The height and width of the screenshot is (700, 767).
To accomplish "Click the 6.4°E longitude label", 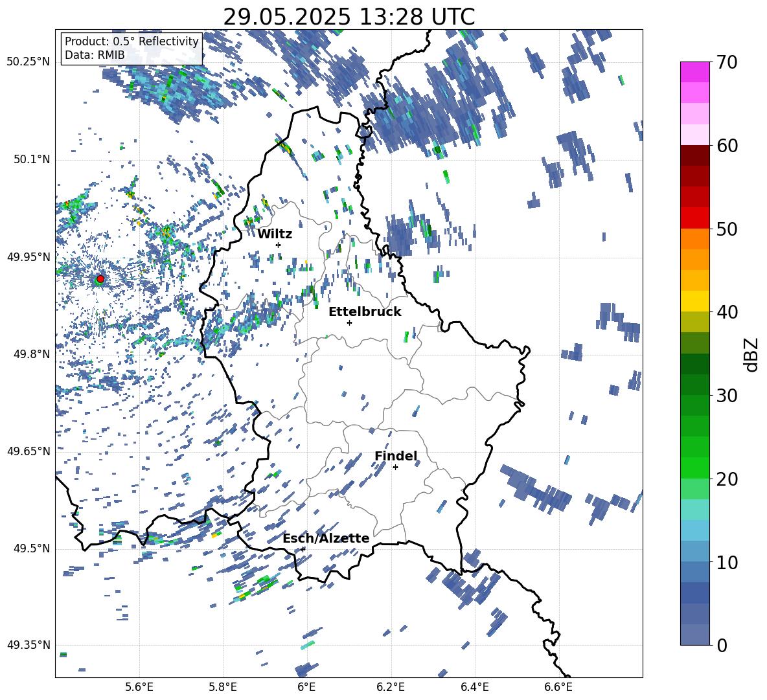I will pyautogui.click(x=474, y=687).
